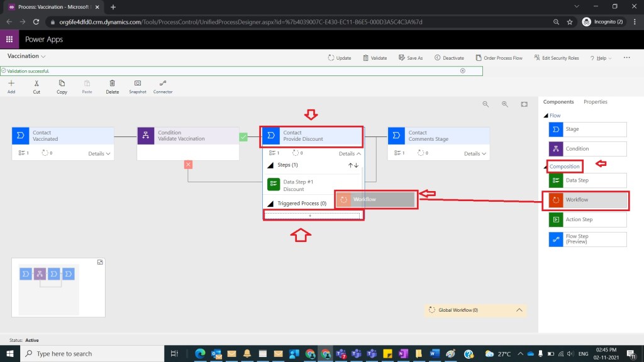Screen dimensions: 644x362
Task: Select the Connector tool
Action: coord(163,86)
